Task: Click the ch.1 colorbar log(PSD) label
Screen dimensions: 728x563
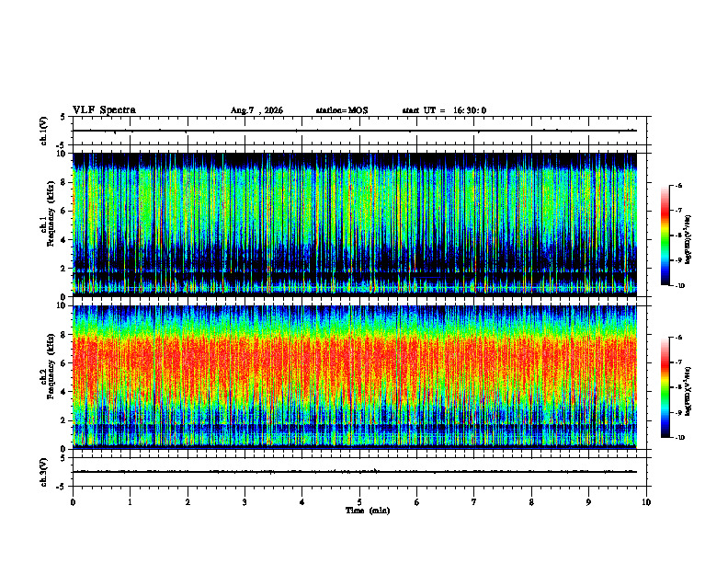Action: 688,239
